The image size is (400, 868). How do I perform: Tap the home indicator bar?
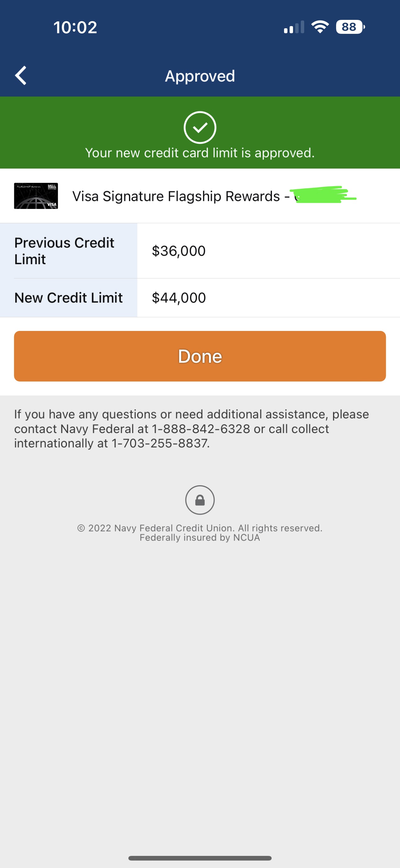click(x=200, y=858)
